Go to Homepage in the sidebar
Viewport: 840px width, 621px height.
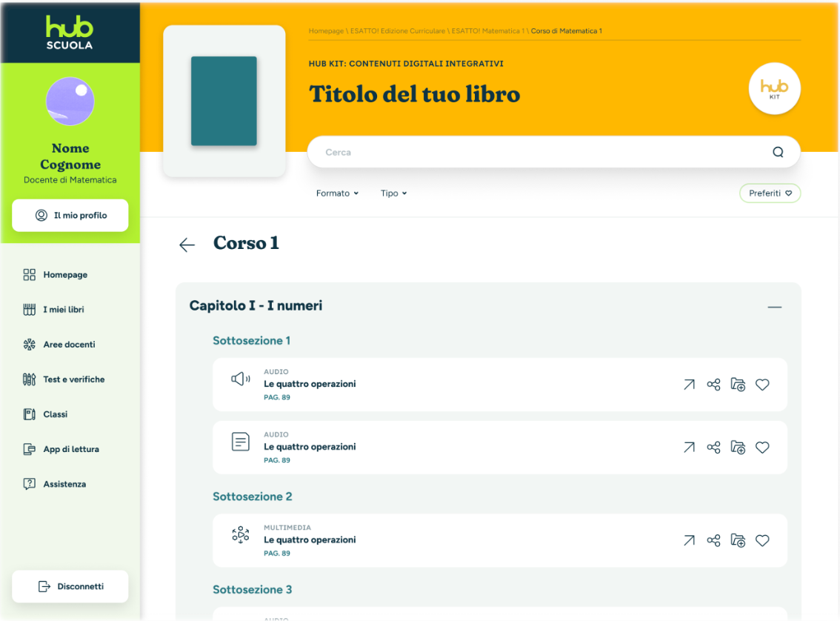(55, 275)
